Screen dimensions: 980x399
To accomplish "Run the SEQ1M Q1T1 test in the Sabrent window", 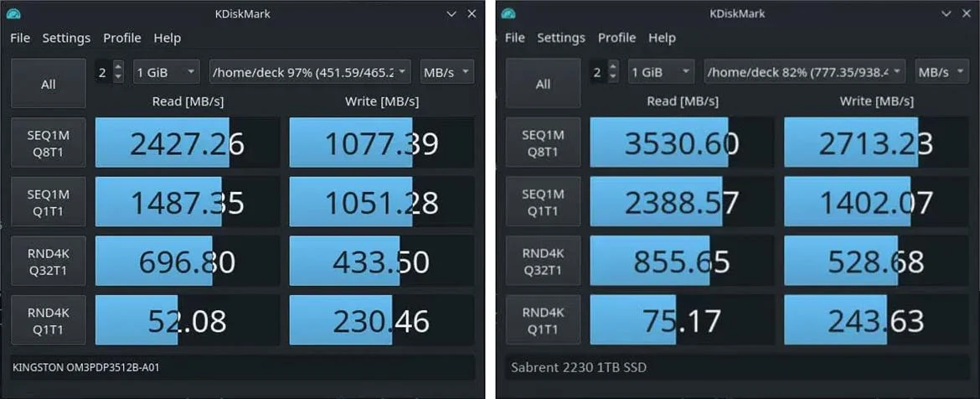I will [x=543, y=202].
